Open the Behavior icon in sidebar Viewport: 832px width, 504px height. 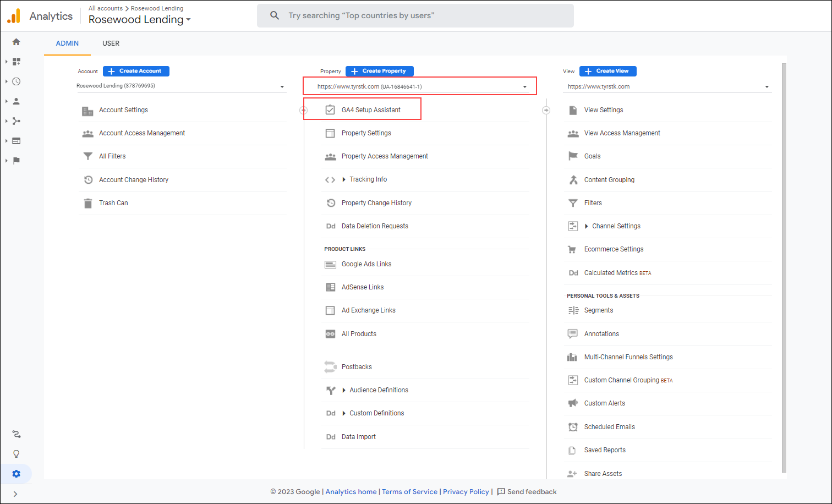17,141
